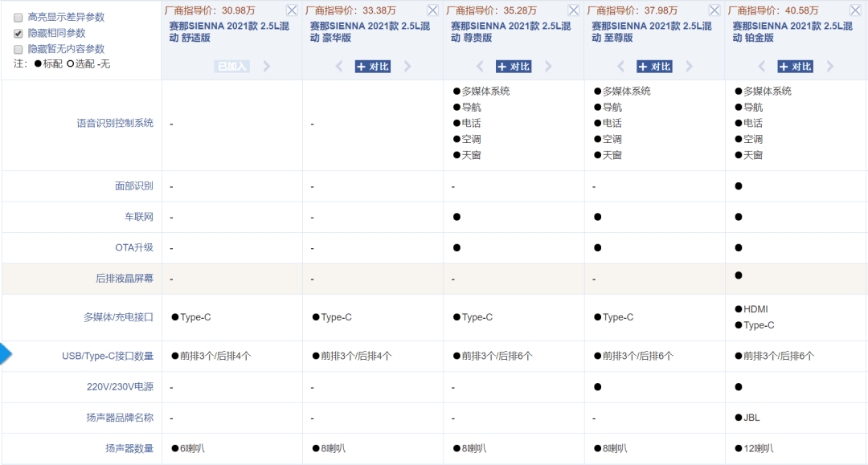Image resolution: width=868 pixels, height=465 pixels.
Task: Select 厂商指导价 33.38万 price text
Action: click(x=350, y=10)
